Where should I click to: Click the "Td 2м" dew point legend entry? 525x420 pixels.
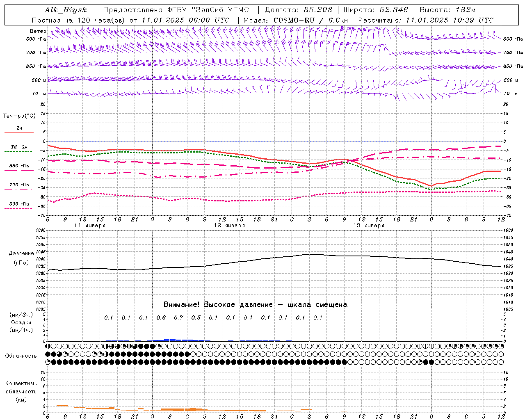pos(19,147)
